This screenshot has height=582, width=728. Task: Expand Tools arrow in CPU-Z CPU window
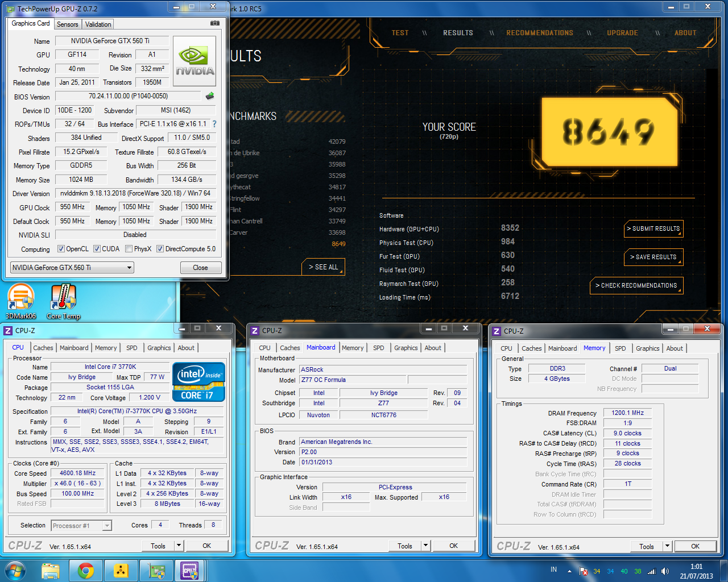point(179,546)
